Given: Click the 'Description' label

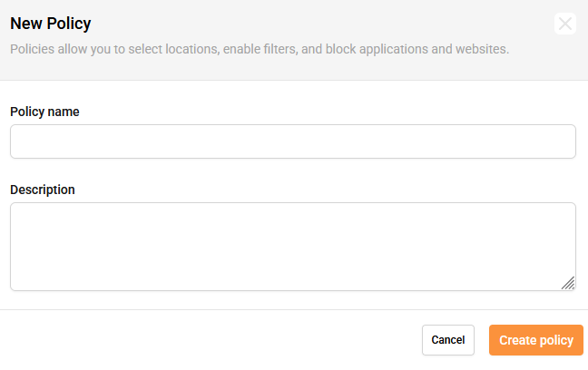Looking at the screenshot, I should pyautogui.click(x=43, y=190).
